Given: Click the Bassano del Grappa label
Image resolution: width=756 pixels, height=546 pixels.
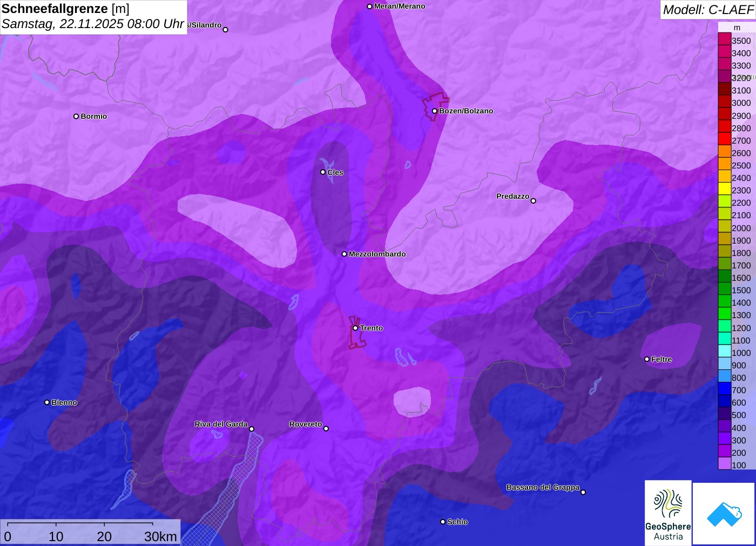Looking at the screenshot, I should 543,487.
